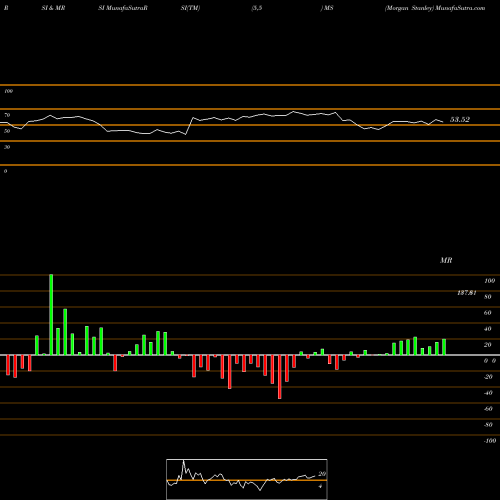The image size is (500, 500).
Task: Click the value 20 inside mini chart
Action: click(x=322, y=474)
